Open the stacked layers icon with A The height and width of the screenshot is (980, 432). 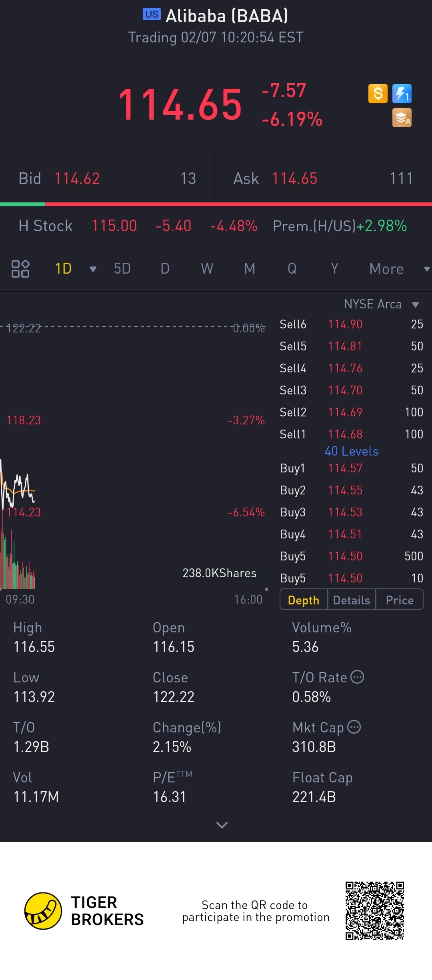[402, 118]
